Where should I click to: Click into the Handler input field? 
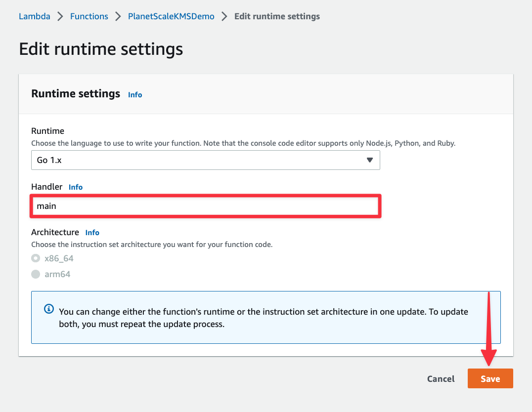(x=206, y=206)
